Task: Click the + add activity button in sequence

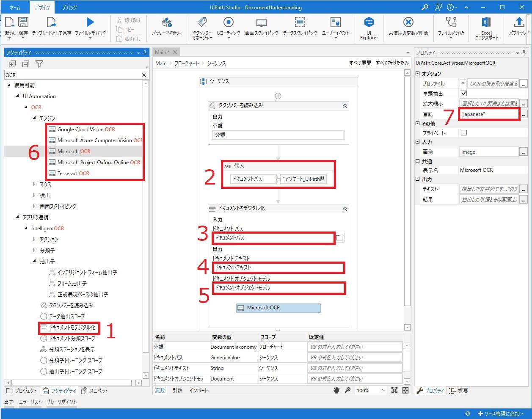Action: [x=278, y=96]
